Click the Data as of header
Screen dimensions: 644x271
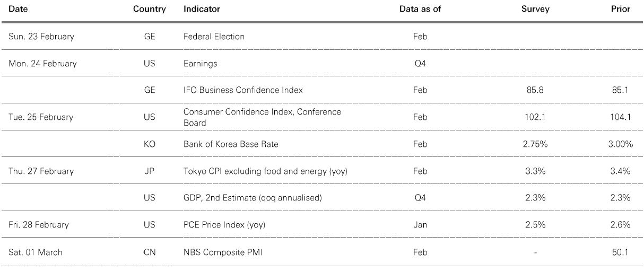(420, 9)
